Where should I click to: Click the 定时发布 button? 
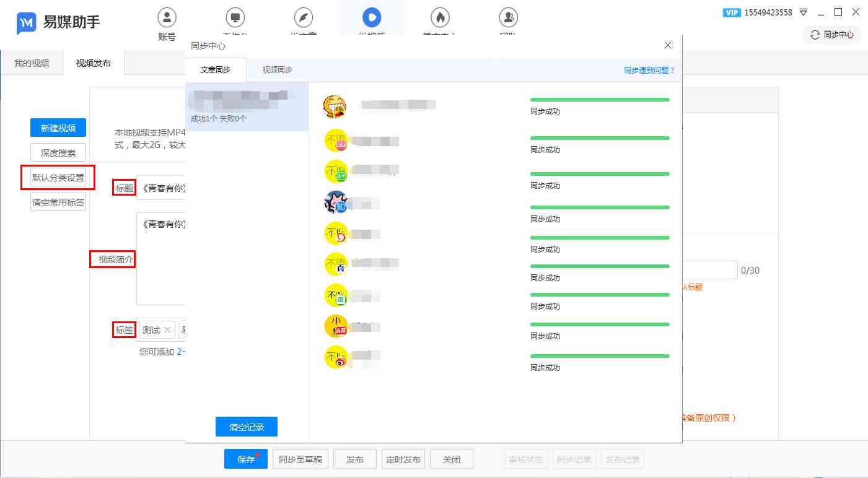tap(403, 459)
